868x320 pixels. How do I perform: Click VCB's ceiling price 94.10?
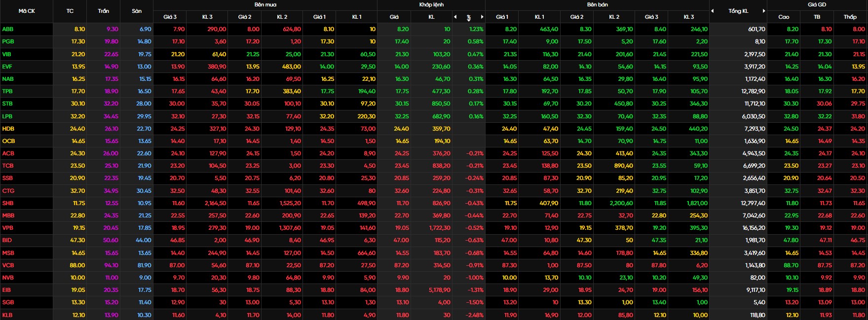pos(112,265)
